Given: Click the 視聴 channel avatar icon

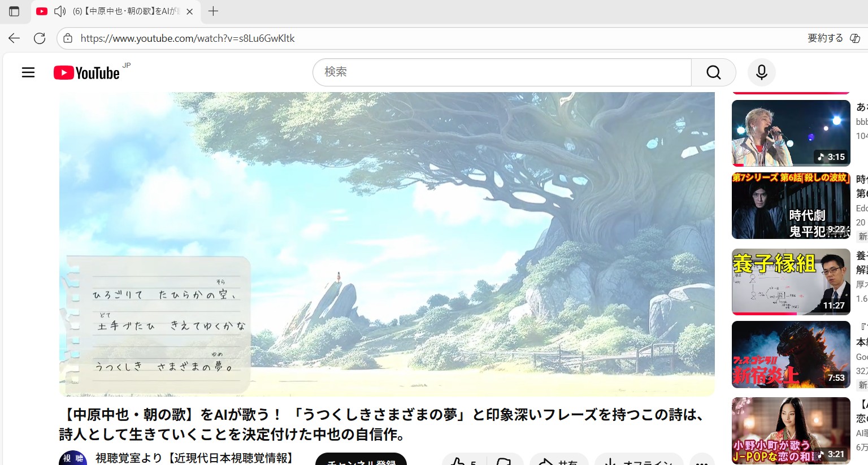Looking at the screenshot, I should (73, 458).
